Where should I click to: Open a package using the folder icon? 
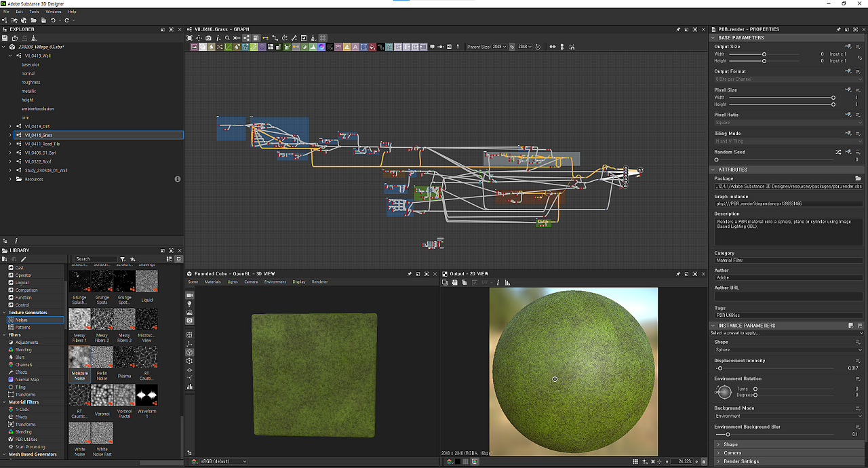(x=33, y=20)
